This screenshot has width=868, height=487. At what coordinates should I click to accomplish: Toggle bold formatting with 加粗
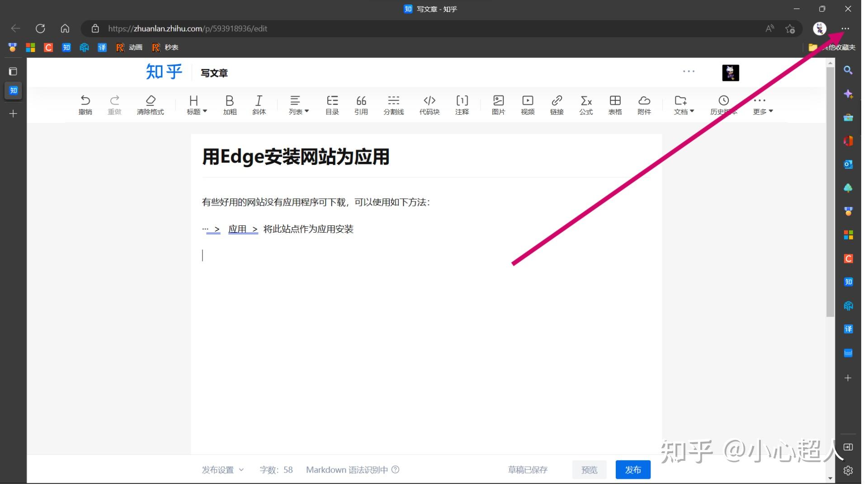pos(229,104)
